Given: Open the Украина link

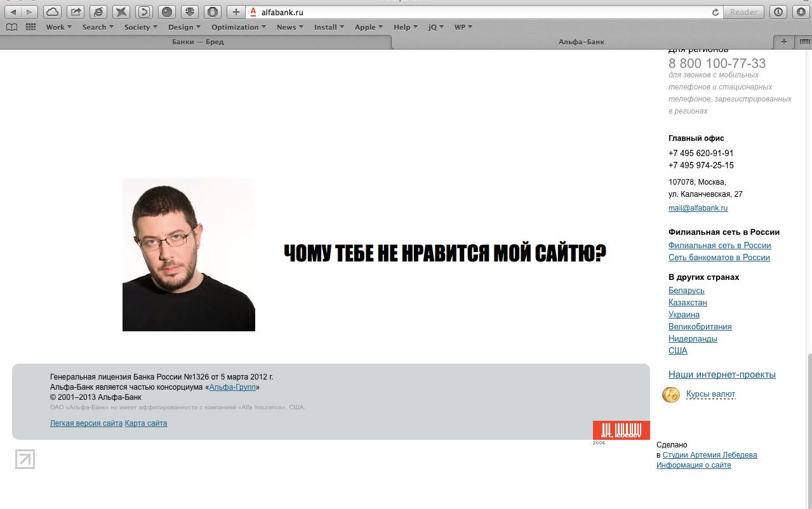Looking at the screenshot, I should pyautogui.click(x=684, y=315).
